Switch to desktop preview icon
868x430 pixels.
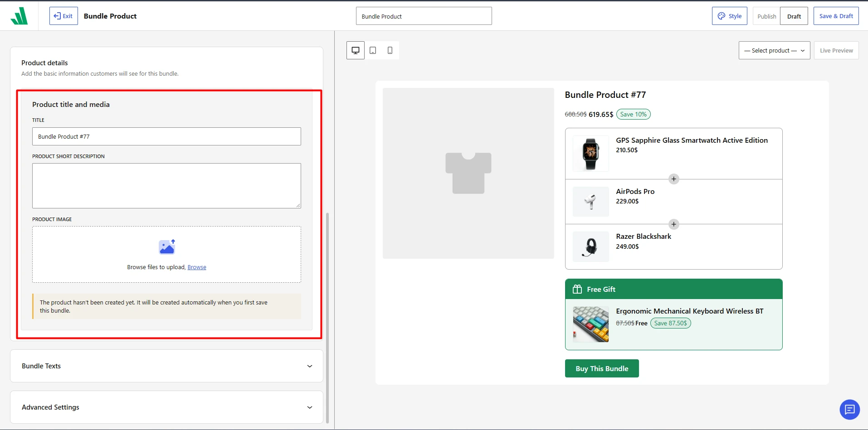tap(356, 50)
